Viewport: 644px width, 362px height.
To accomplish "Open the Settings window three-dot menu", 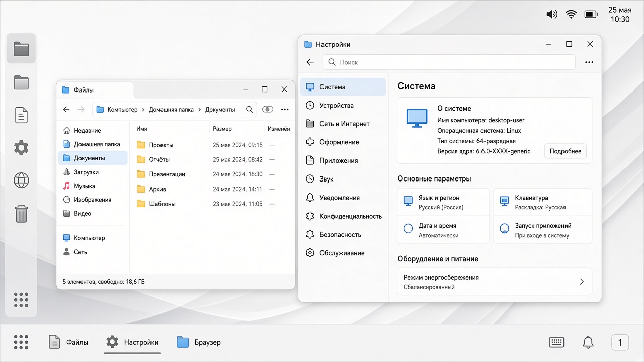I will [589, 62].
